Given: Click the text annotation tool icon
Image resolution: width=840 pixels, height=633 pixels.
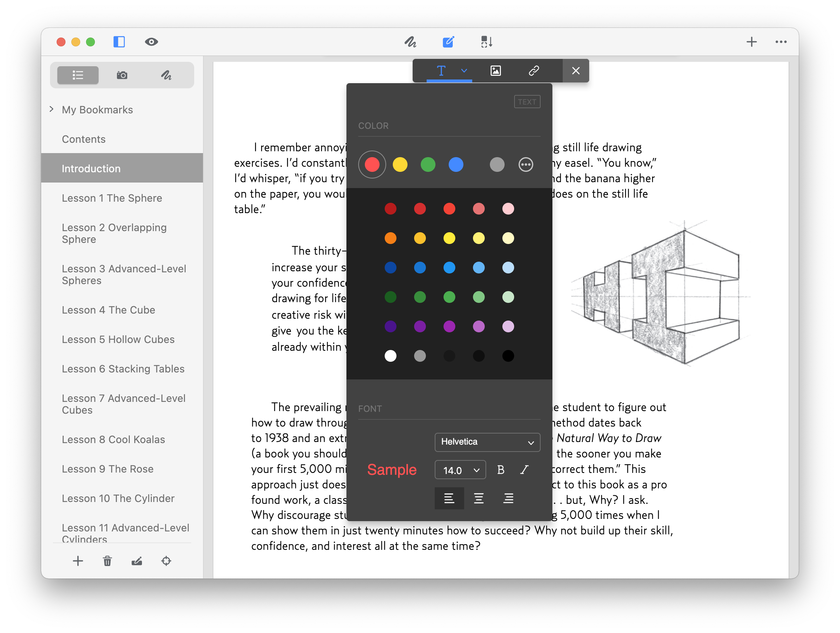Looking at the screenshot, I should [441, 71].
